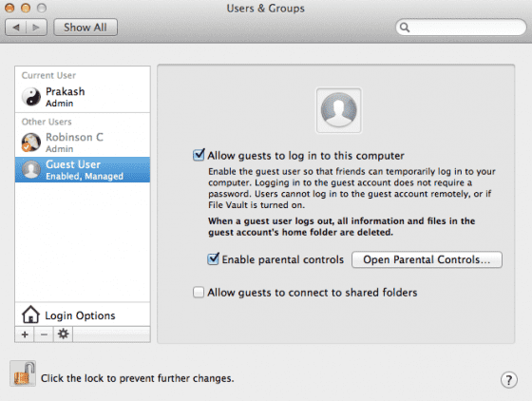Click the Login Options house icon
532x401 pixels.
[x=30, y=315]
